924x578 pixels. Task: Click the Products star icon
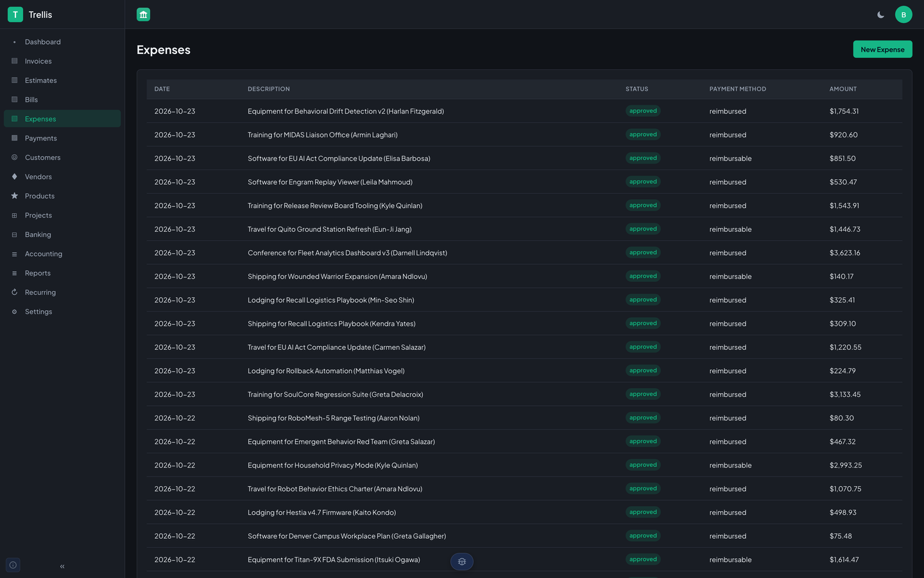click(x=14, y=196)
